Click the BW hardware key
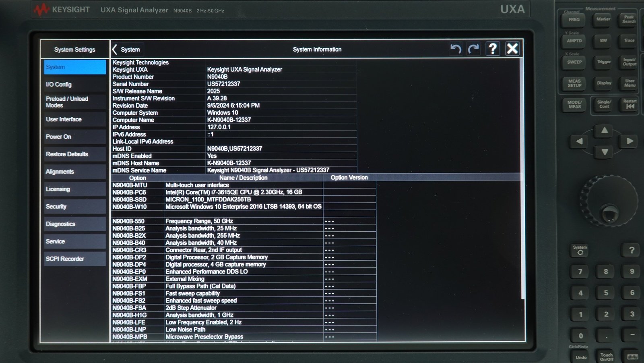The height and width of the screenshot is (363, 644). (x=603, y=41)
